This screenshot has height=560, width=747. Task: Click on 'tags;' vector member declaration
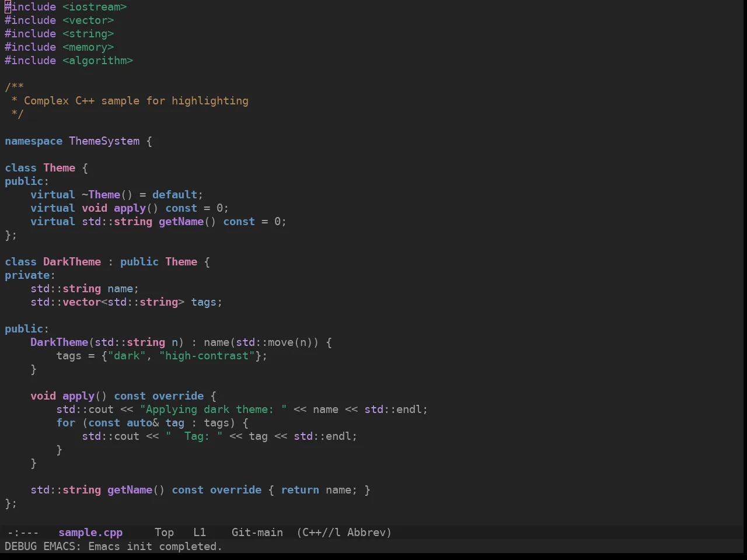click(207, 302)
